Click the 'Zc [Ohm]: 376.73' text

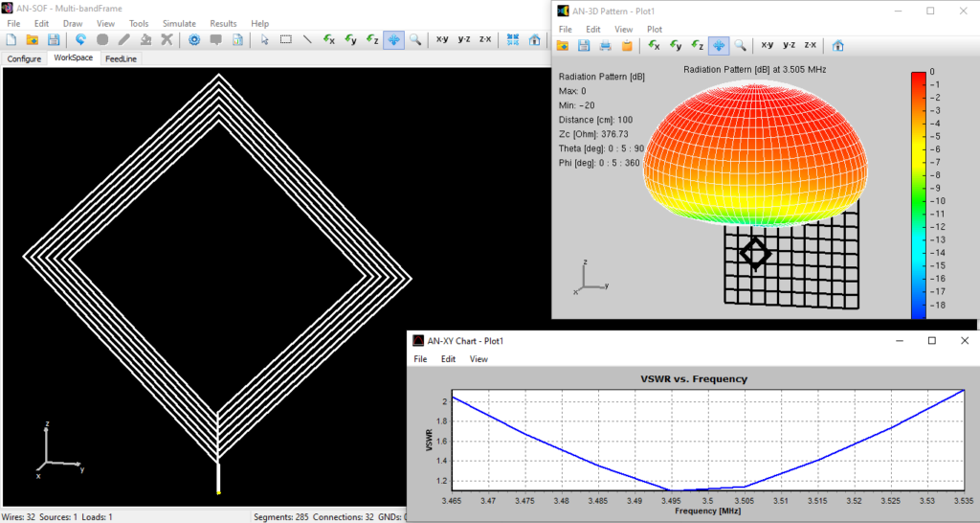593,134
